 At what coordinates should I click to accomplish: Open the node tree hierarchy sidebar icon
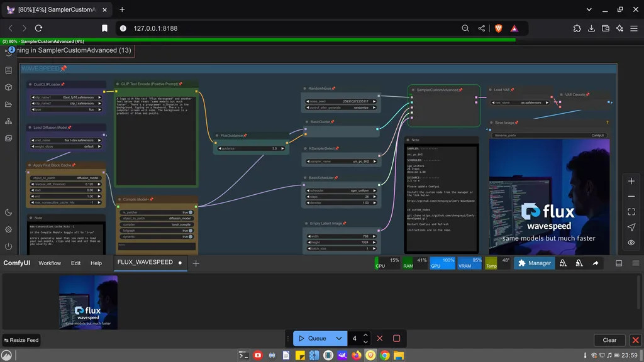click(9, 121)
